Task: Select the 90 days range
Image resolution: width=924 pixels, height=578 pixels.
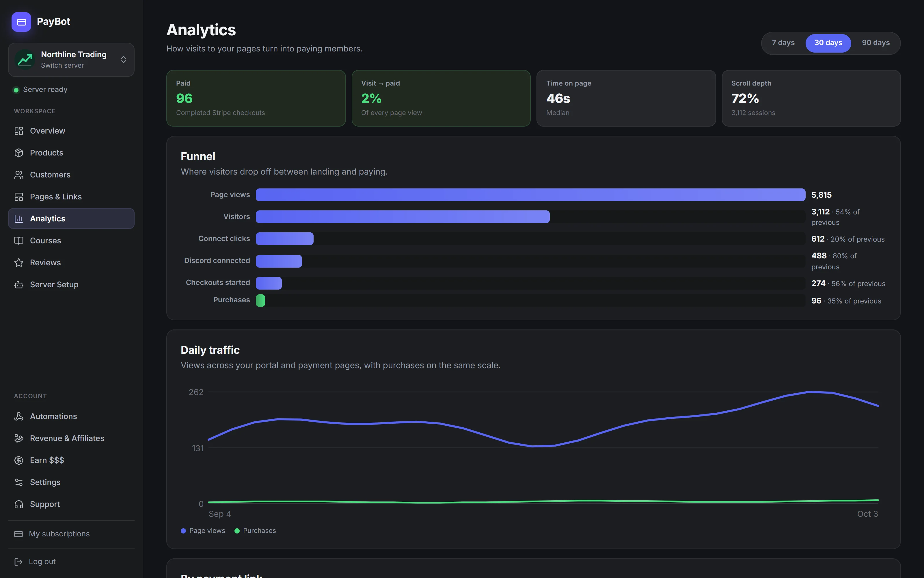Action: click(x=875, y=43)
